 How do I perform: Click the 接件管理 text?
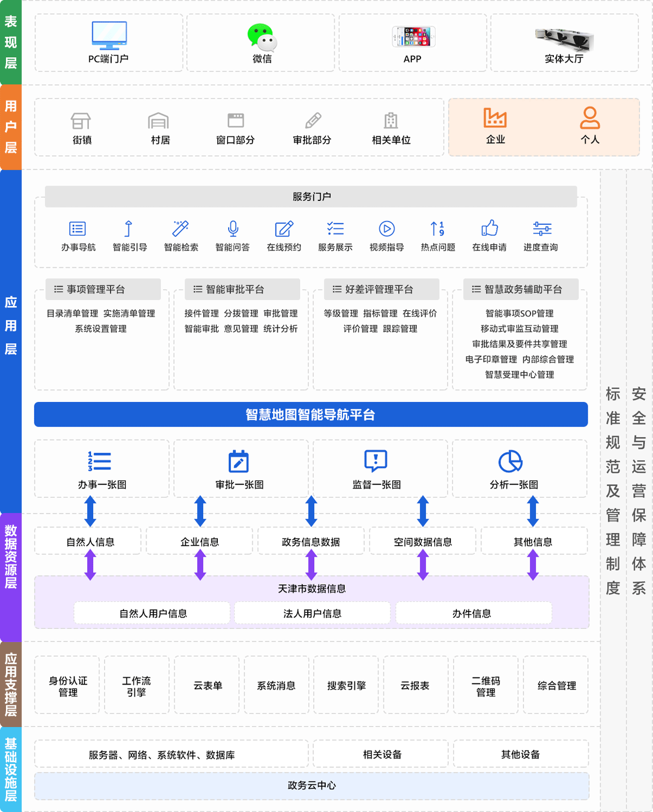click(202, 314)
